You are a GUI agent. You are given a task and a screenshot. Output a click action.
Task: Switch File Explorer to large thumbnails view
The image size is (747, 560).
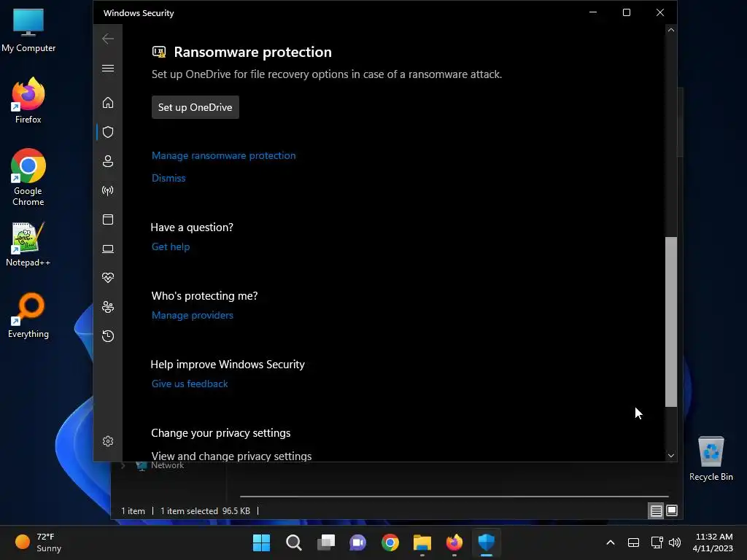coord(672,511)
